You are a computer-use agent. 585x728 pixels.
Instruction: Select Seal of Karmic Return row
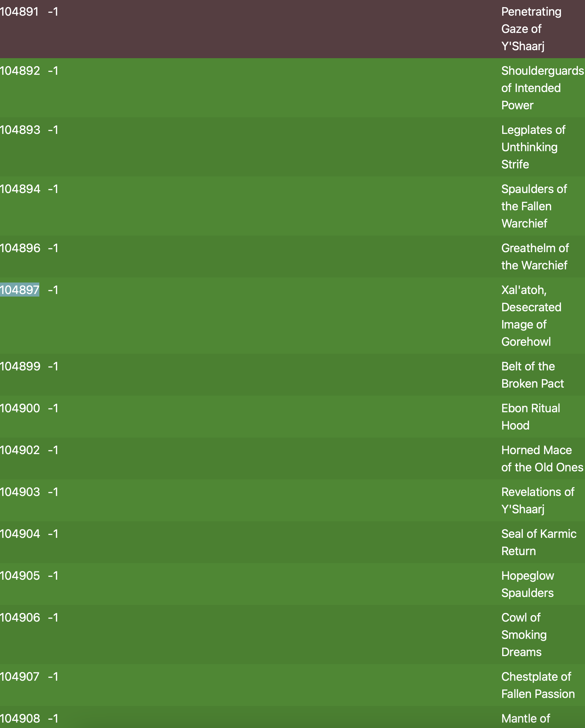pos(292,542)
